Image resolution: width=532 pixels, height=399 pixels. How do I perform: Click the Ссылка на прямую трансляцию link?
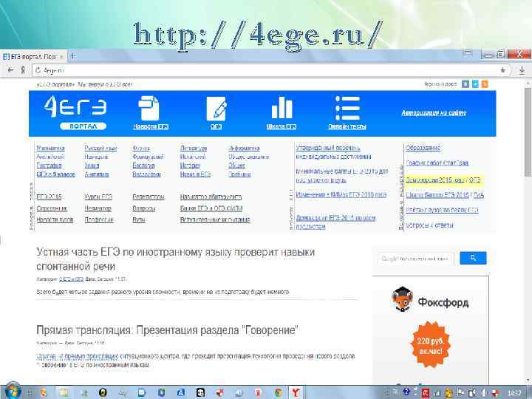tap(77, 356)
